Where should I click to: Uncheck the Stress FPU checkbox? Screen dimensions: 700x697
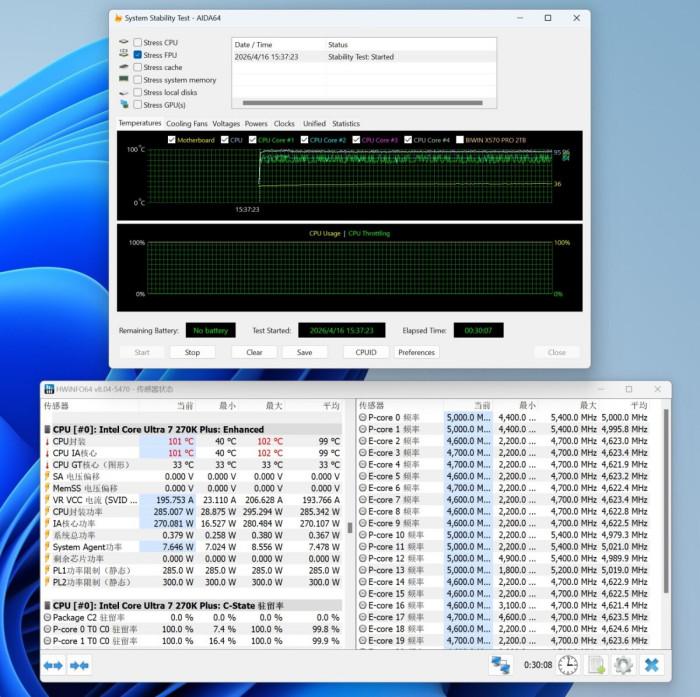tap(138, 55)
